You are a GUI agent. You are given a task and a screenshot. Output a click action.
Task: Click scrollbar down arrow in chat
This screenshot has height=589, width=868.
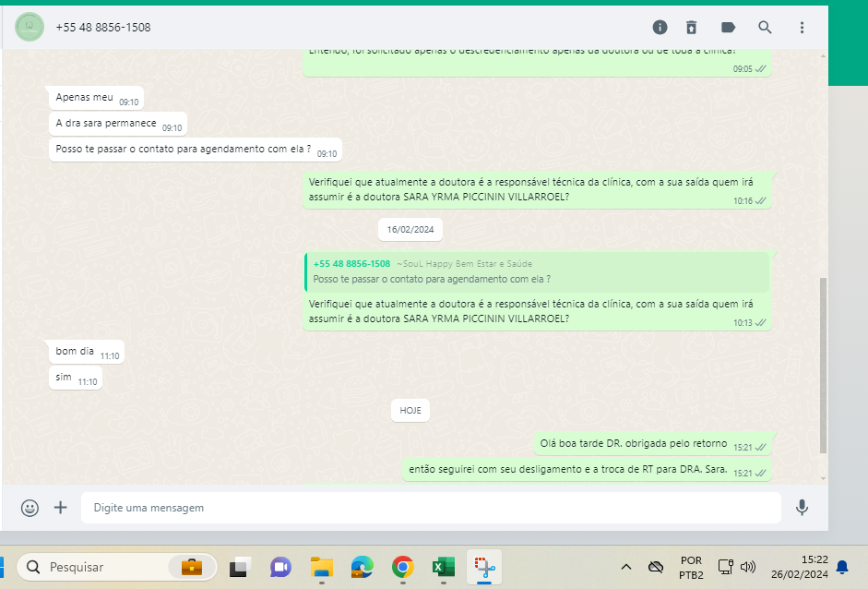coord(823,479)
